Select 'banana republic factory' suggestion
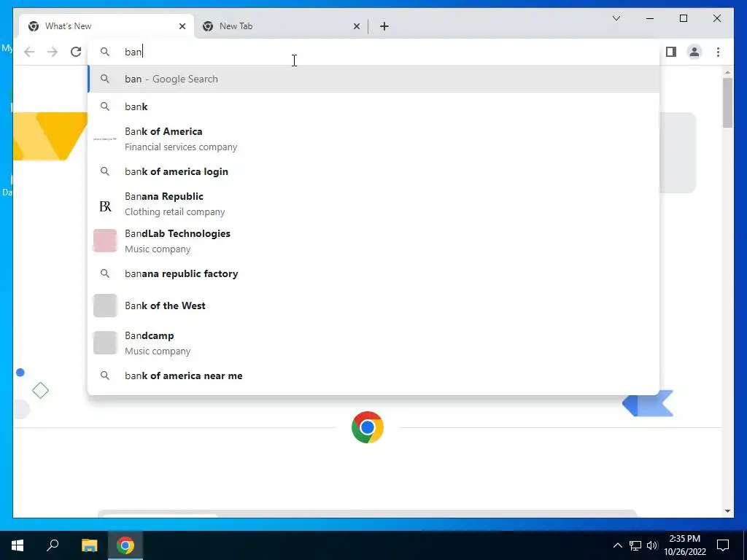747x560 pixels. 373,273
